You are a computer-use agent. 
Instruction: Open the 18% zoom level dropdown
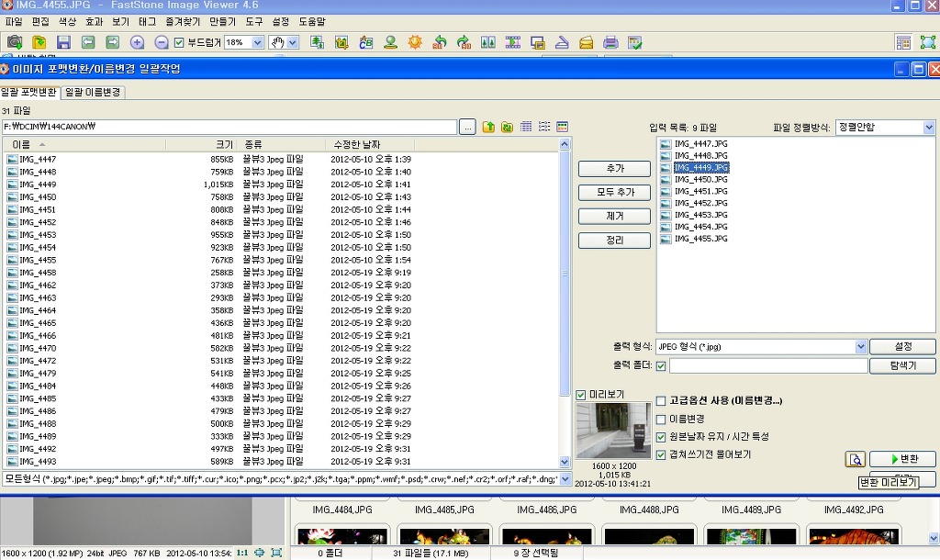click(257, 42)
